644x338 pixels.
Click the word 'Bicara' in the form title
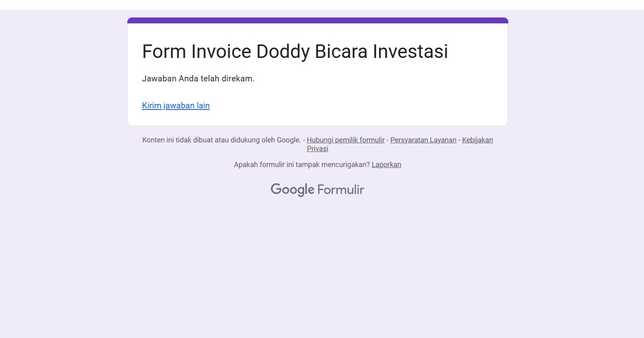click(341, 52)
